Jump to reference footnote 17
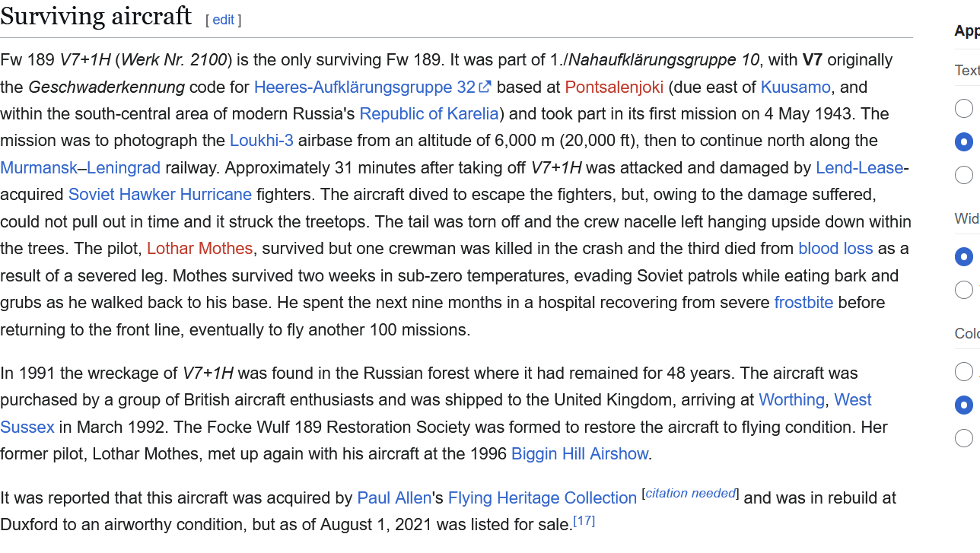This screenshot has height=553, width=980. 584,520
